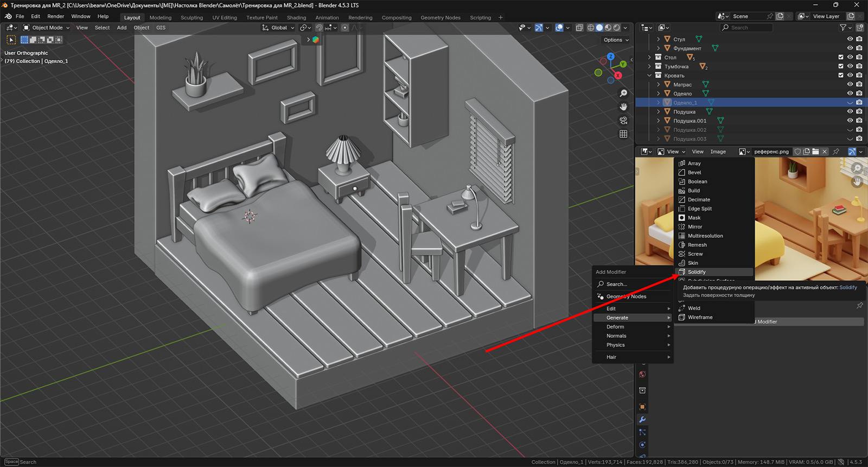Uncheck the Кровать collection checkbox

pyautogui.click(x=841, y=75)
